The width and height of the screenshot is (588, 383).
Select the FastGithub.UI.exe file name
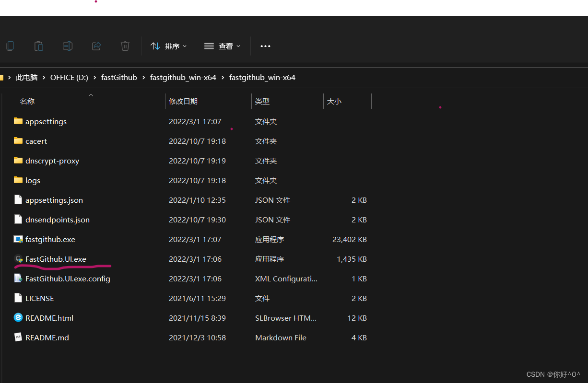click(x=56, y=259)
